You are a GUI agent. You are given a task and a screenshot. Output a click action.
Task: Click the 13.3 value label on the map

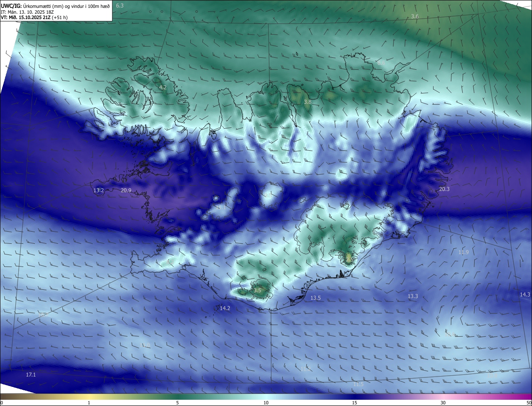413,296
